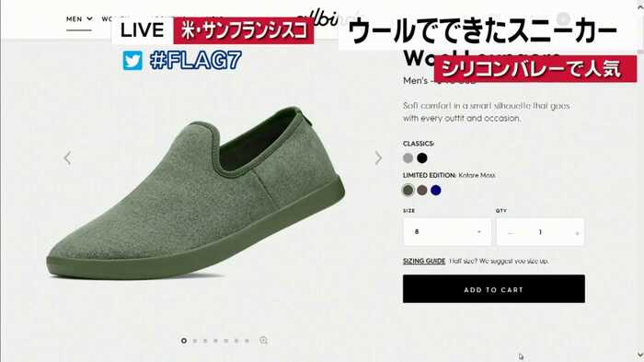Click the quantity field showing 1
Viewport: 644px width, 362px height.
point(540,232)
